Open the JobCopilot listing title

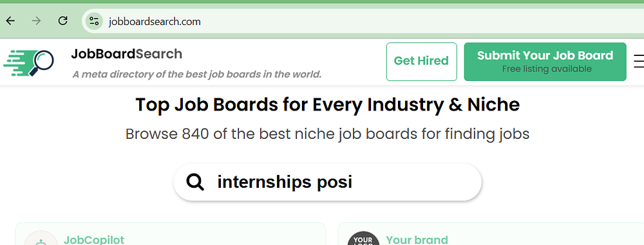coord(94,240)
